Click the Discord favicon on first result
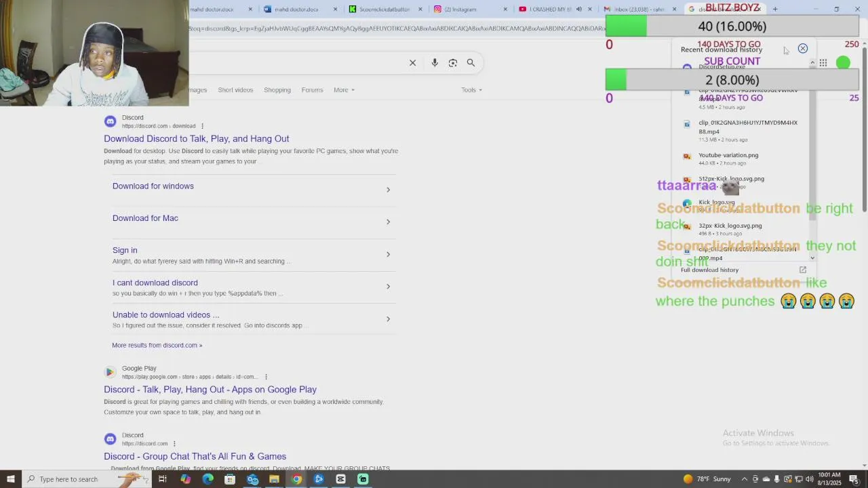Viewport: 868px width, 488px height. click(x=110, y=121)
